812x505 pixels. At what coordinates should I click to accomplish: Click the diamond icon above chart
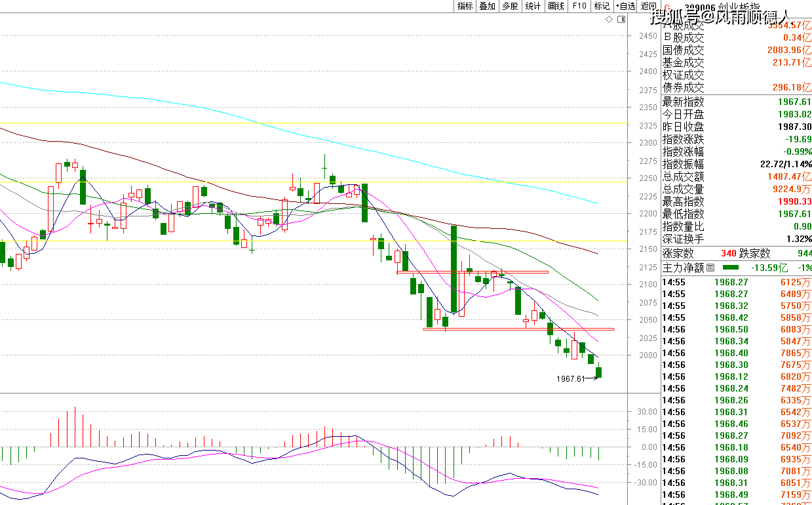coord(609,20)
